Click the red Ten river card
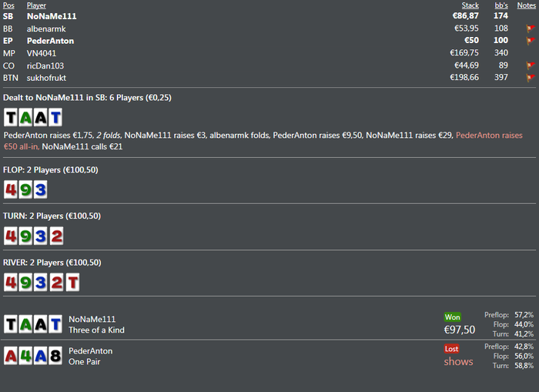The image size is (539, 392). [73, 283]
